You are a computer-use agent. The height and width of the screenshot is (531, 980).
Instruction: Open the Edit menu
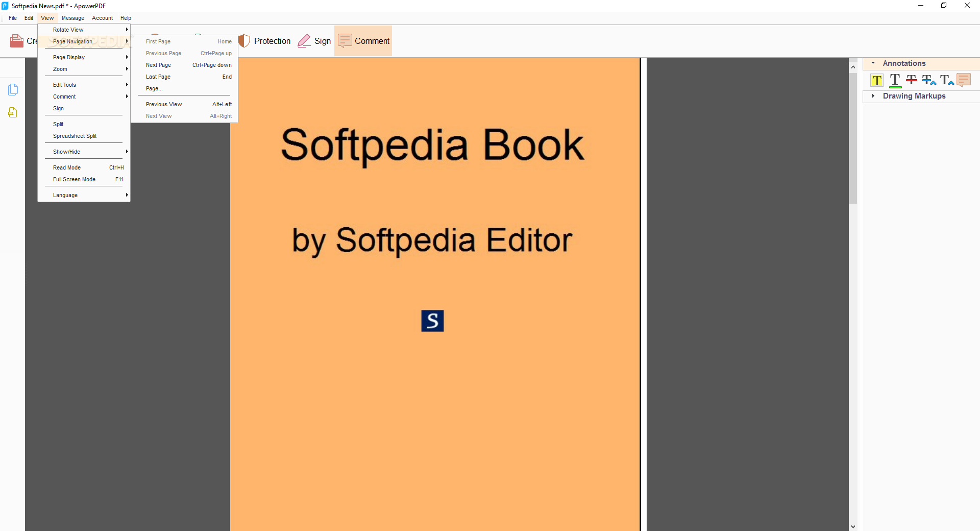click(x=29, y=18)
